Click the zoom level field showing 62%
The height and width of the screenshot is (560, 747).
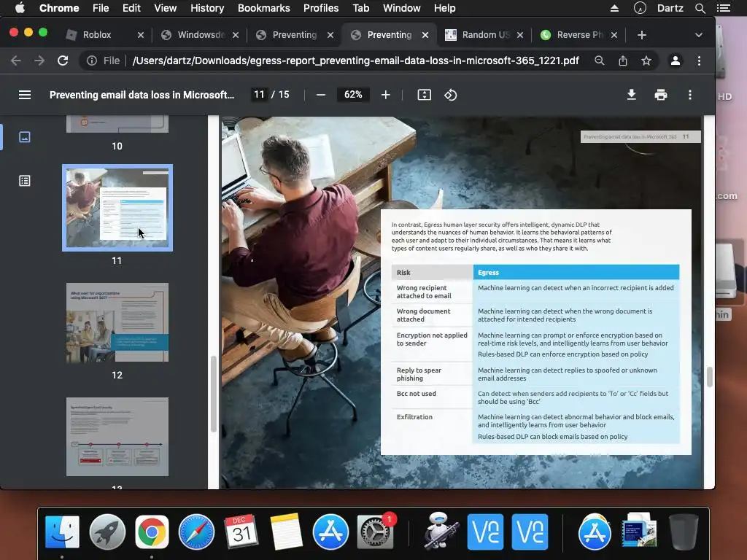[353, 95]
